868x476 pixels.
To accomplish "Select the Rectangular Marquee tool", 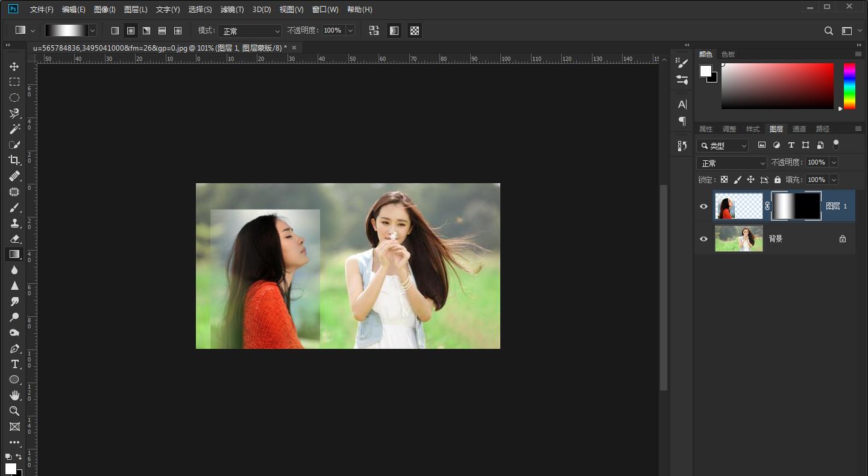I will [14, 82].
